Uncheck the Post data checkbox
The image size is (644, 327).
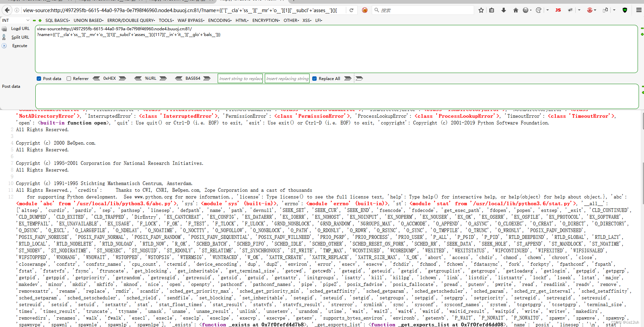point(39,79)
